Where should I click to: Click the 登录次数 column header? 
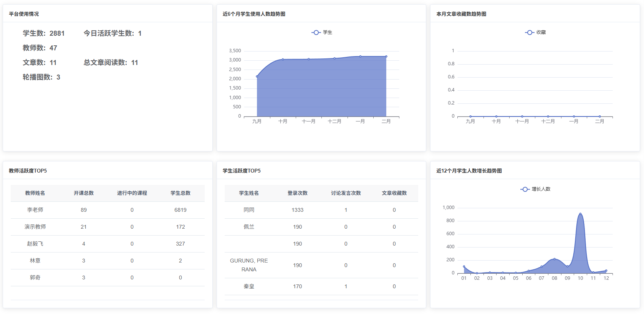(x=297, y=193)
